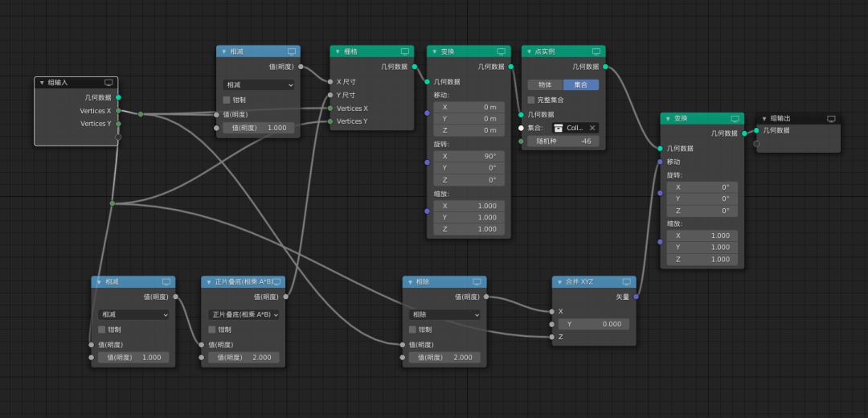Screen dimensions: 868x418
Task: Click the monitor icon on the 栅格 node header
Action: 405,51
